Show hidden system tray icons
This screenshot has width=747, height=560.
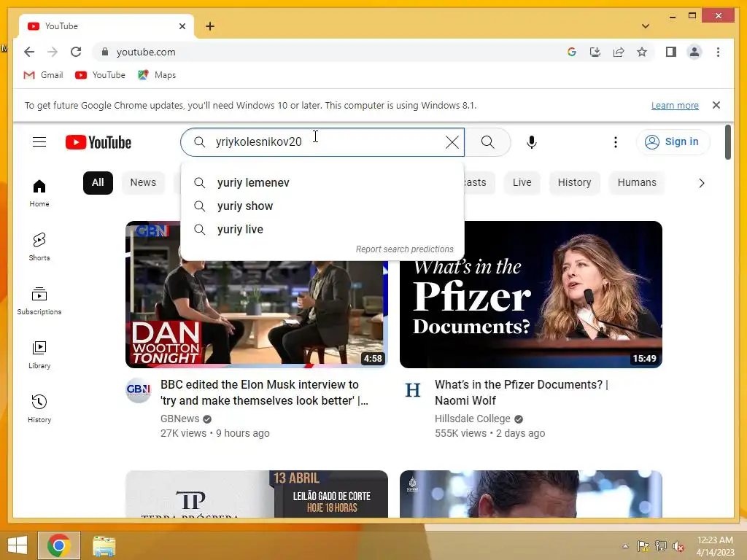pyautogui.click(x=625, y=546)
